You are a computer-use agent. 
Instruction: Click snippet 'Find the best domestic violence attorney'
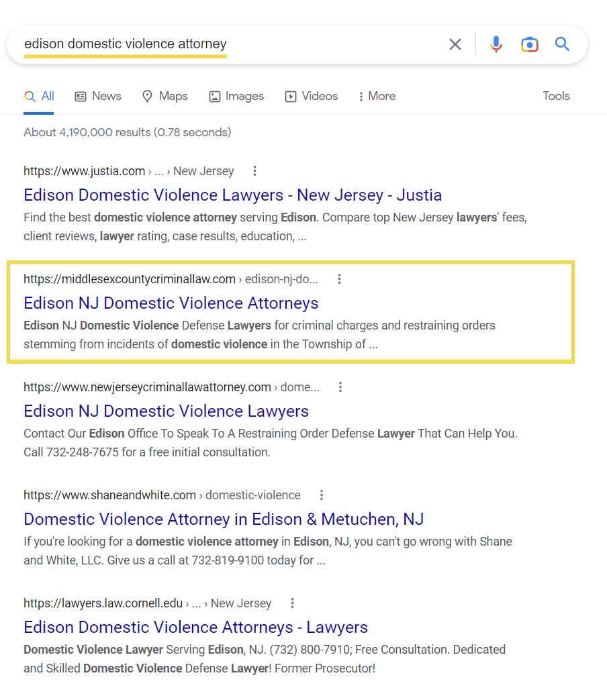275,227
